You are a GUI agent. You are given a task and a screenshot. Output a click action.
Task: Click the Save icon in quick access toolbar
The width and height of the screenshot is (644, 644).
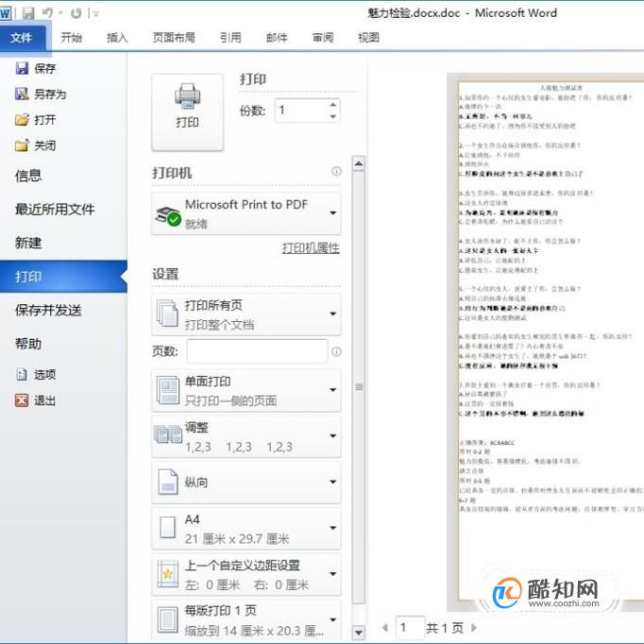[x=28, y=13]
